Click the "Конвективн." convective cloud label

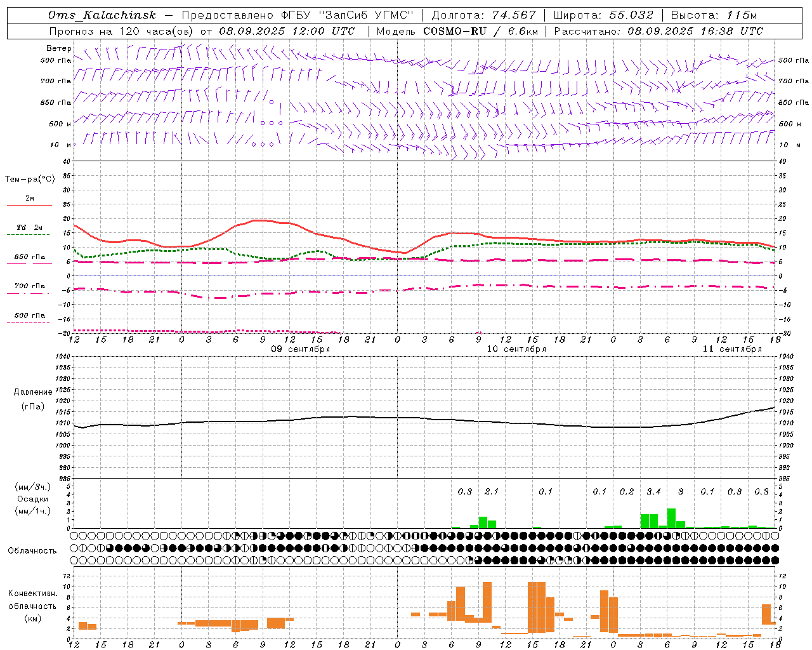pos(32,594)
